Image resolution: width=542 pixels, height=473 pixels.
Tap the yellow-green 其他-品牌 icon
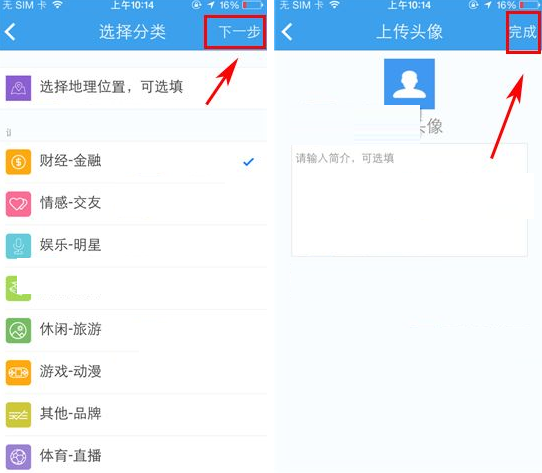pos(18,415)
